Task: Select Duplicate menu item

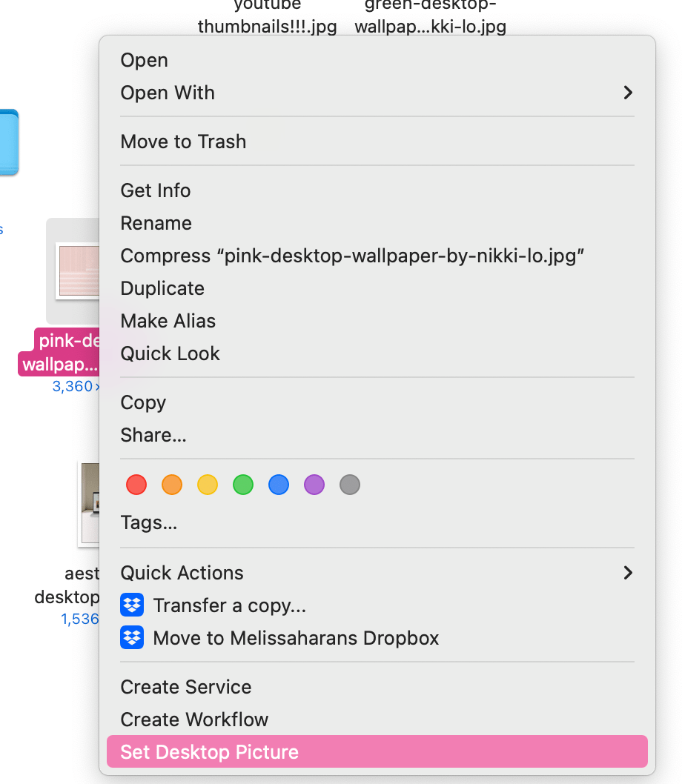Action: (377, 288)
